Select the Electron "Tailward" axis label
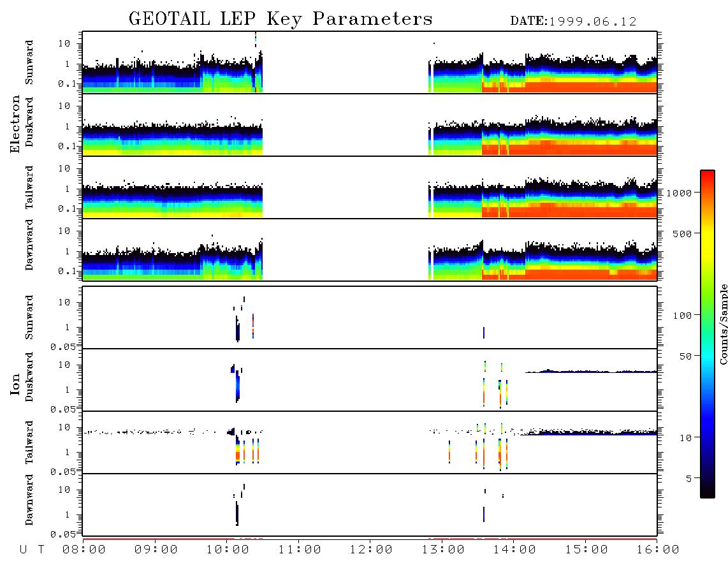The height and width of the screenshot is (561, 728). 29,187
